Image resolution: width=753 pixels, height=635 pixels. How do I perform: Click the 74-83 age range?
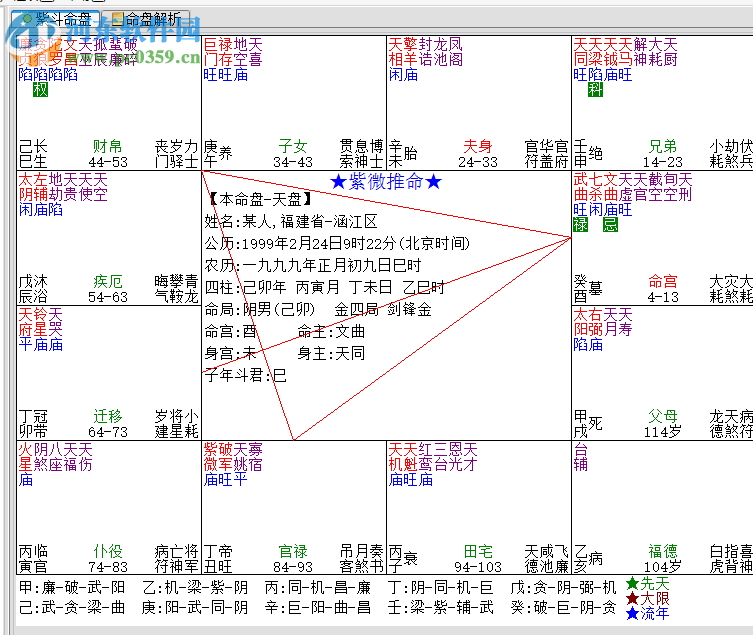pos(108,567)
